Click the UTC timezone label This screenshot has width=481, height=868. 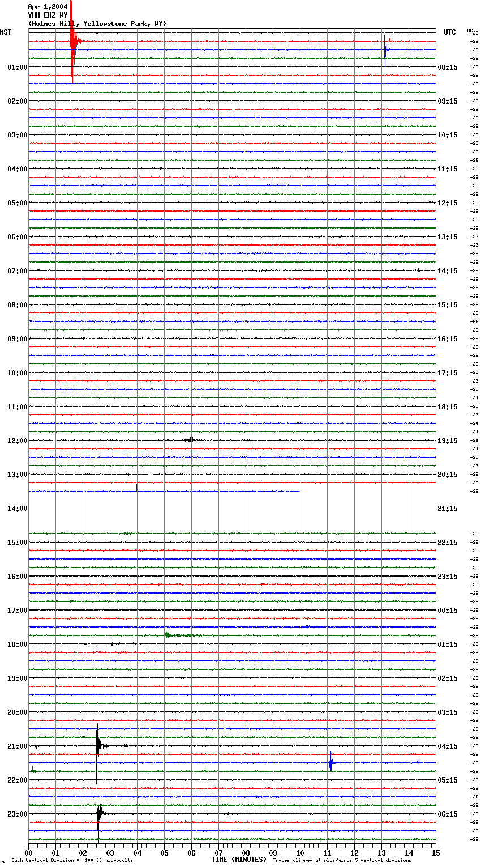[x=450, y=32]
